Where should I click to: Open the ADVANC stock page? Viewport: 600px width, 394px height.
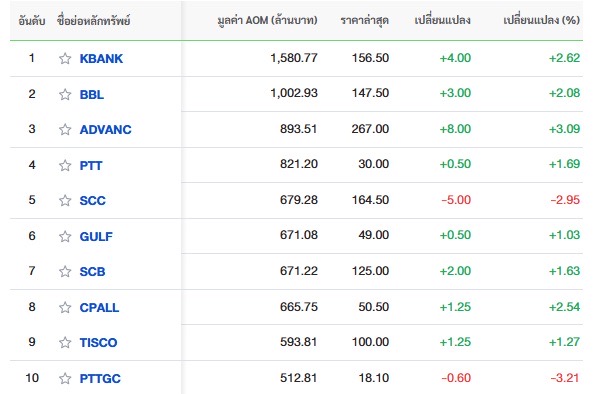pyautogui.click(x=106, y=130)
